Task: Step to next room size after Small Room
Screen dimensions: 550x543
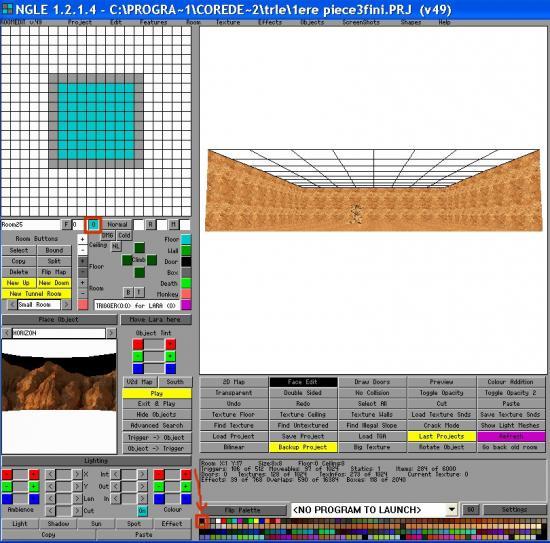Action: point(66,304)
